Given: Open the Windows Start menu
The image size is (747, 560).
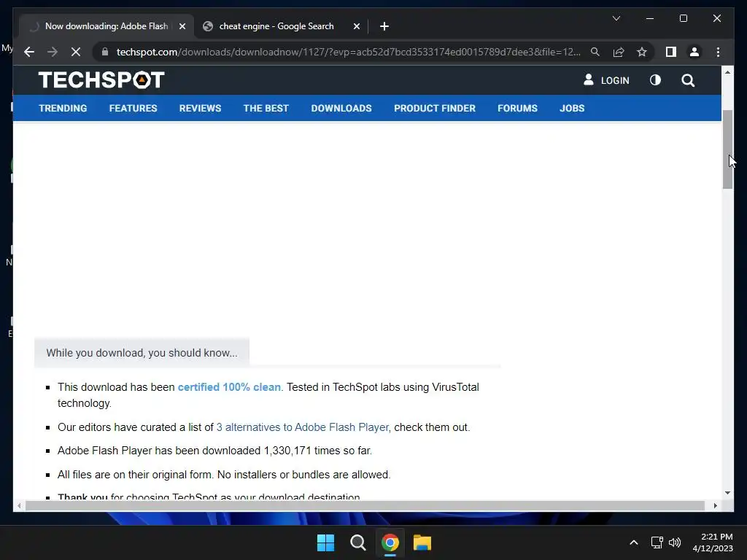Looking at the screenshot, I should coord(326,542).
